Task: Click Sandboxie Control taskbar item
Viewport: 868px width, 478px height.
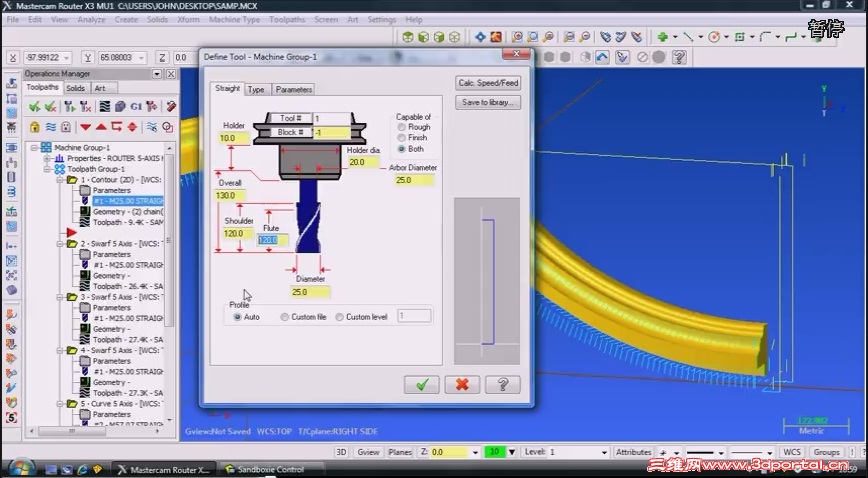Action: click(x=271, y=469)
